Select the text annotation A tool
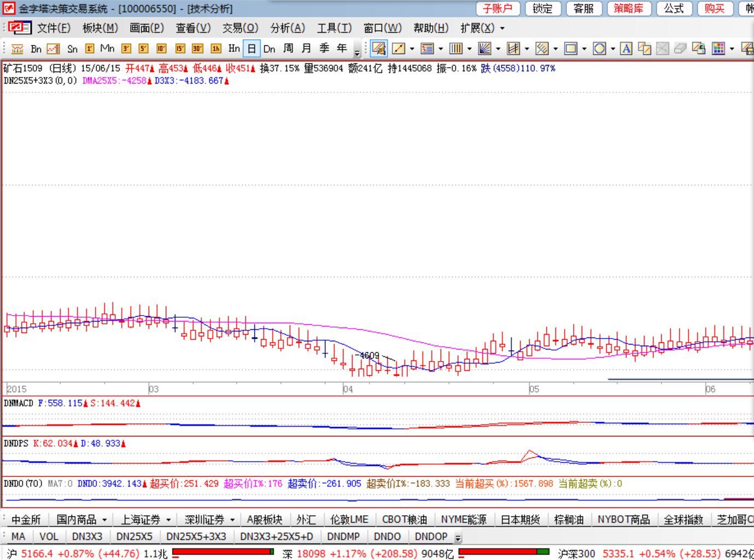Image resolution: width=754 pixels, height=560 pixels. [627, 49]
